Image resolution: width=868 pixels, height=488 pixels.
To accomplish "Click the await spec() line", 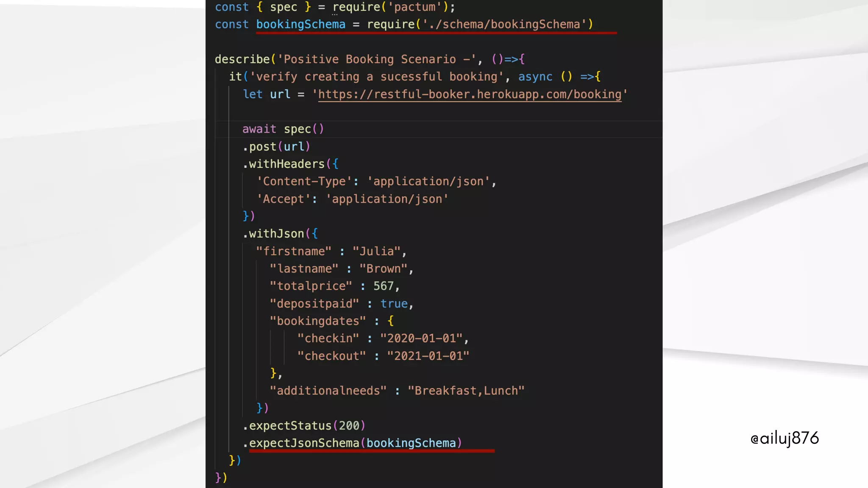I will [283, 129].
